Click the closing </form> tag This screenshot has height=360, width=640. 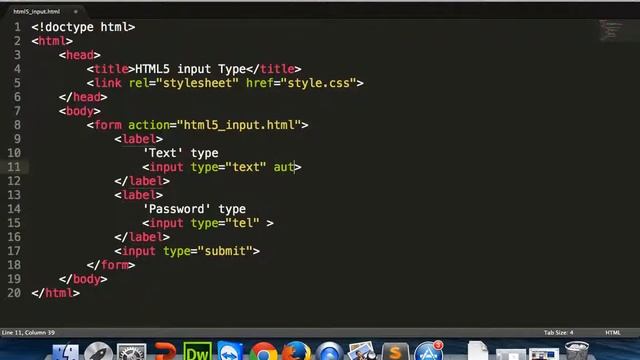pos(111,265)
